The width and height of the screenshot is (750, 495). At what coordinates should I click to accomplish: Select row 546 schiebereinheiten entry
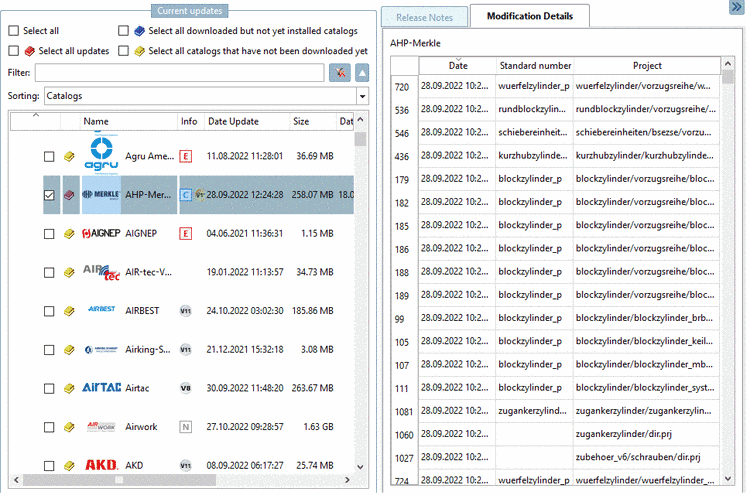[556, 132]
